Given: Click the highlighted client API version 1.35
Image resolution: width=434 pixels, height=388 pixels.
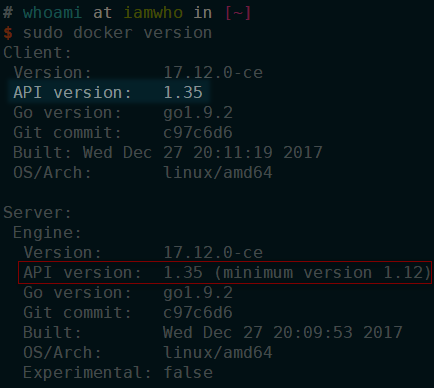Looking at the screenshot, I should coord(183,93).
